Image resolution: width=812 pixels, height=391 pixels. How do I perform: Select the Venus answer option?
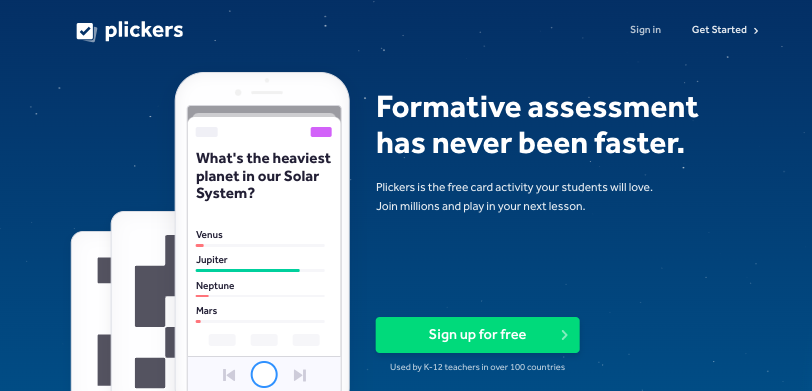click(260, 239)
